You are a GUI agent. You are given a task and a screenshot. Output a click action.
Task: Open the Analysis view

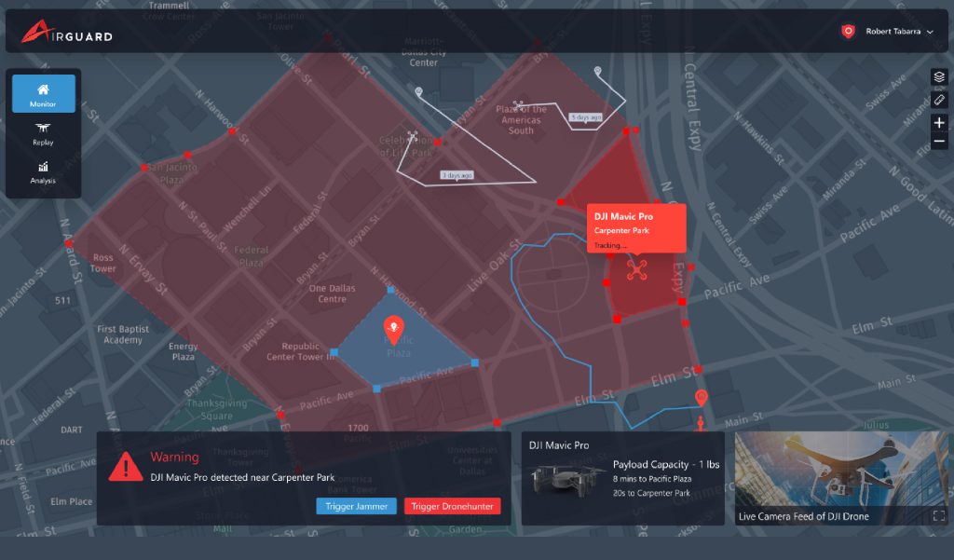pos(43,172)
